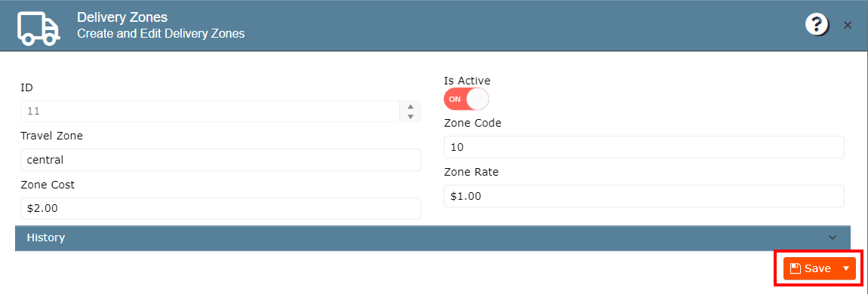Open help via the question mark icon
Image resolution: width=868 pixels, height=294 pixels.
pos(817,26)
